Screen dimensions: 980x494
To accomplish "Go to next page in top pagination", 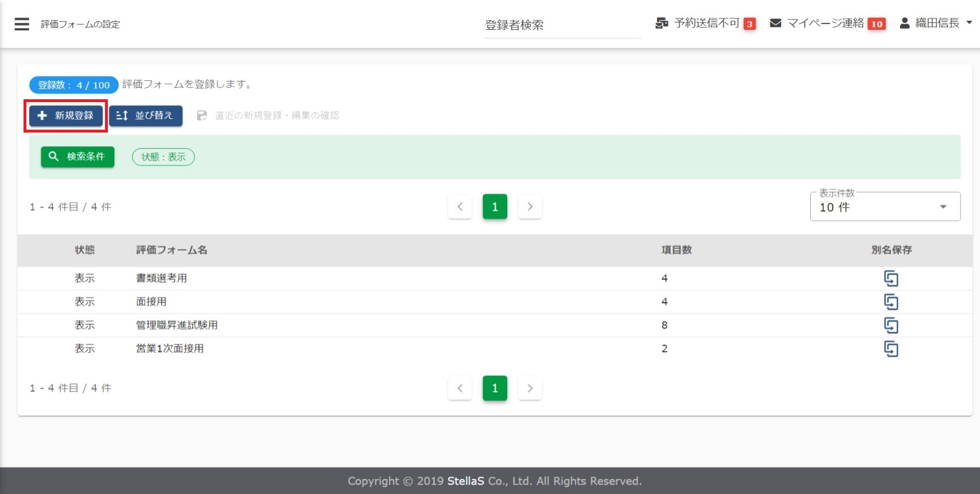I will (530, 207).
